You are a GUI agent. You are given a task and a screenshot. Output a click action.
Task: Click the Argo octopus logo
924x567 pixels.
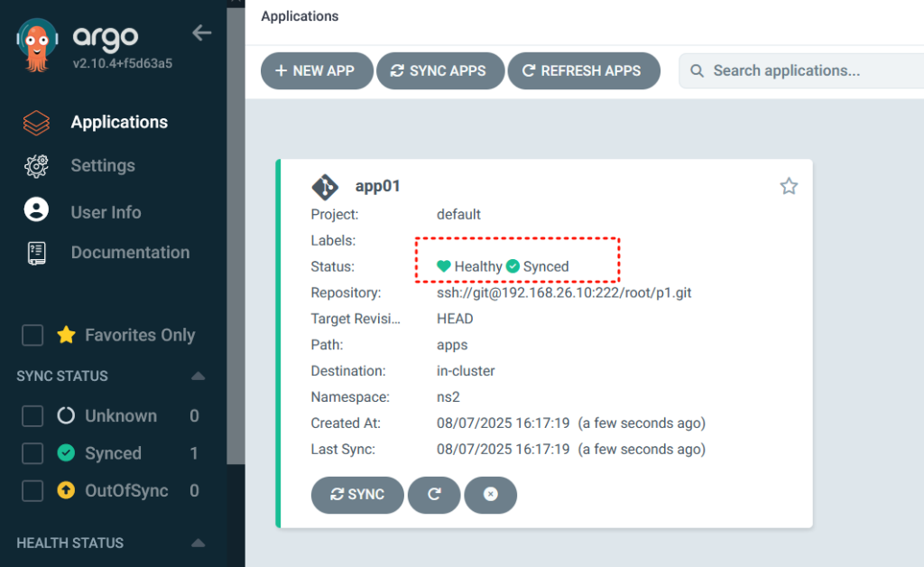tap(37, 47)
